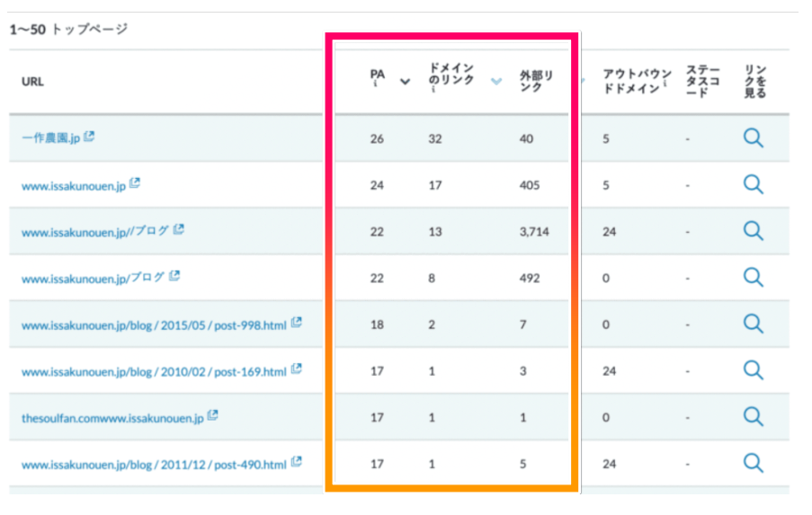Click the ステータスコード column header
Viewport: 812px width, 515px height.
pyautogui.click(x=702, y=81)
